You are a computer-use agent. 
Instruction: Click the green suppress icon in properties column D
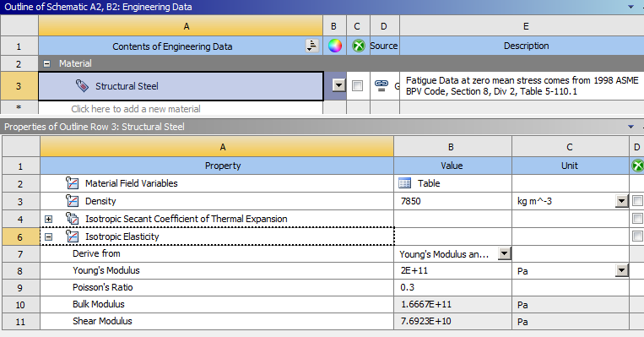click(x=637, y=166)
